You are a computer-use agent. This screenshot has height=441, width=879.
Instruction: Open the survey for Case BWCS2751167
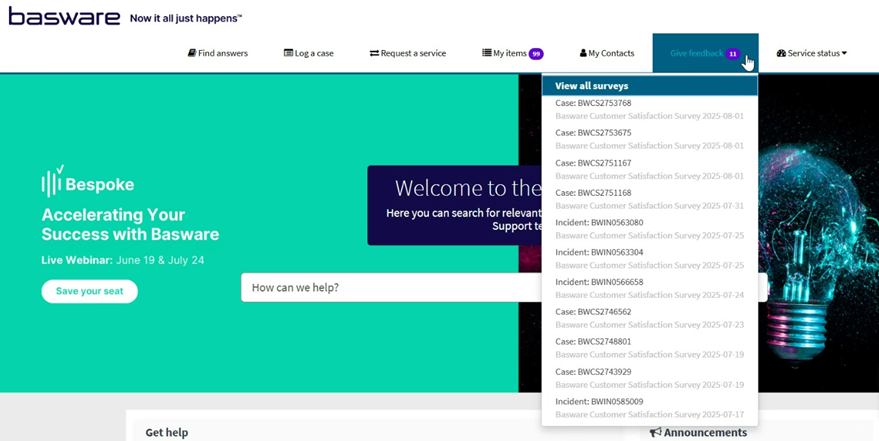[650, 169]
